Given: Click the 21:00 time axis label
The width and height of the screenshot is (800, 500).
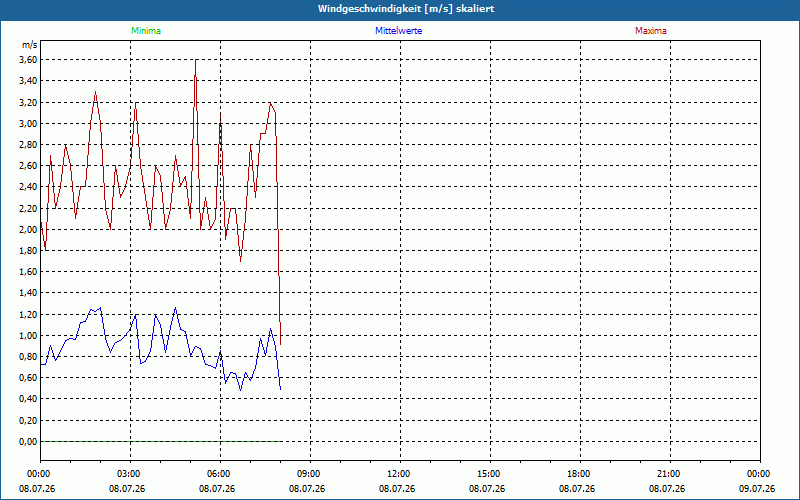Looking at the screenshot, I should [670, 474].
